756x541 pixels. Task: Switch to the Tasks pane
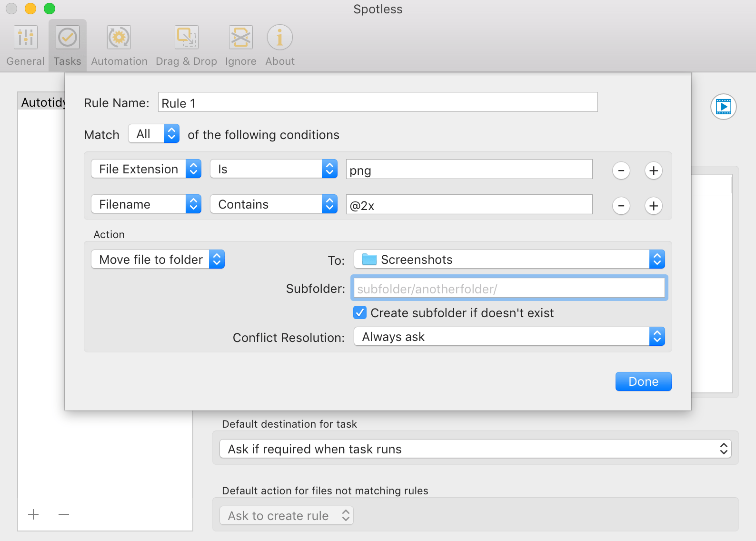click(x=67, y=46)
